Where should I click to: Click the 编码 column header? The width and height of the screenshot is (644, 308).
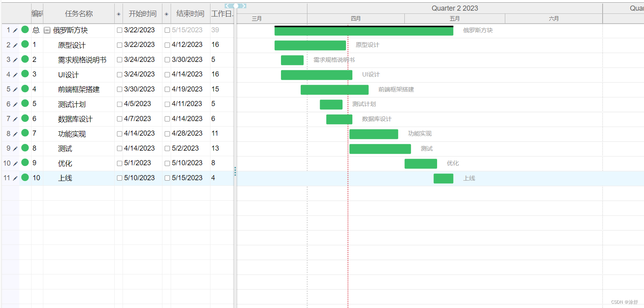pos(37,14)
